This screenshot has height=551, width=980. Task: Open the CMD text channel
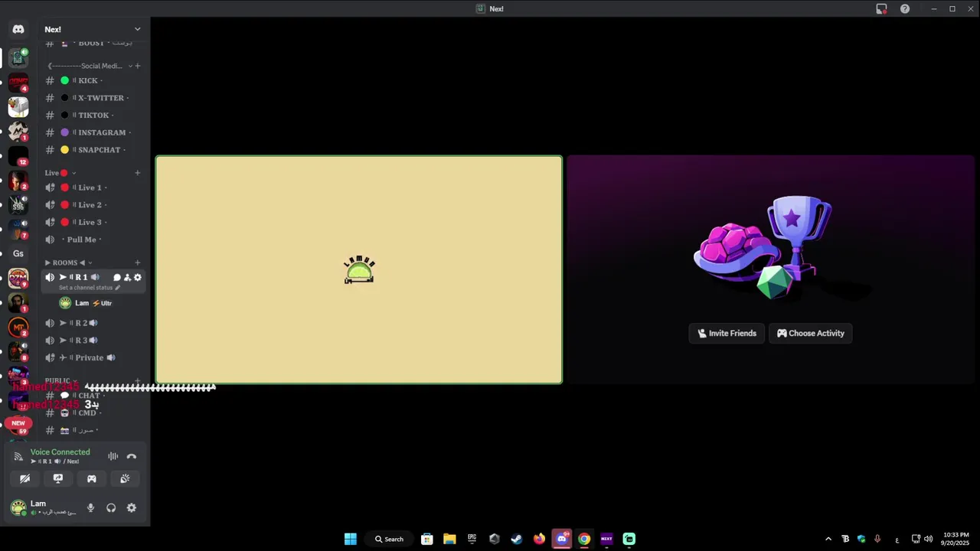[x=93, y=413]
